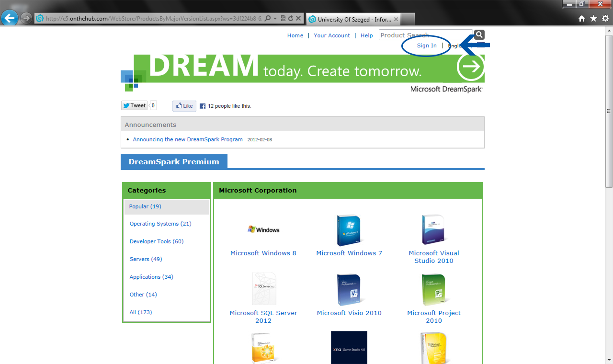Click the browser Home icon
The image size is (613, 364).
pyautogui.click(x=582, y=18)
